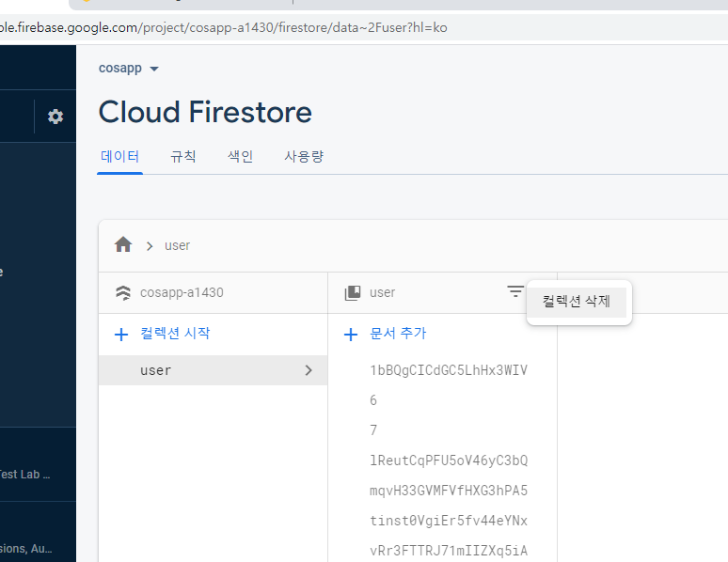Screen dimensions: 728x562
Task: Open project settings gear icon
Action: click(55, 116)
